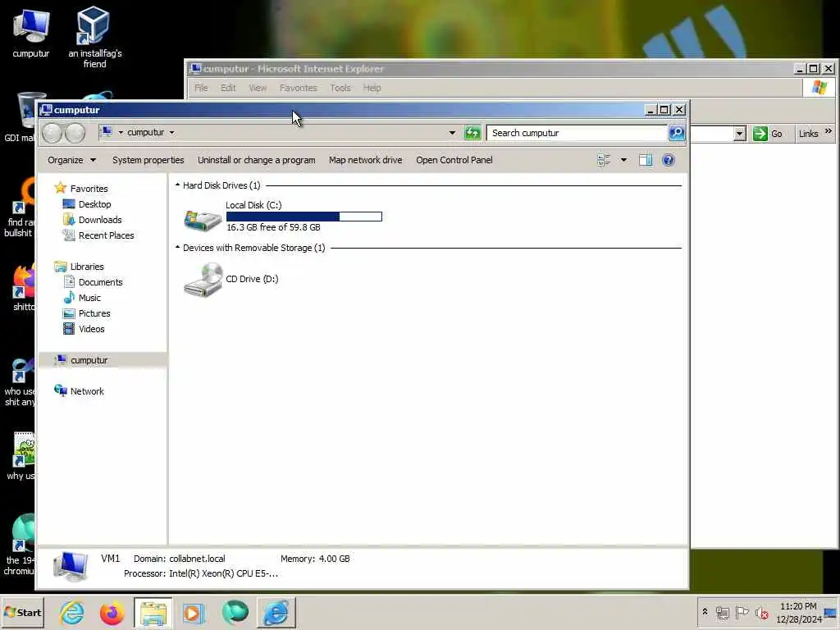Open Help menu in Internet Explorer window

(x=372, y=88)
